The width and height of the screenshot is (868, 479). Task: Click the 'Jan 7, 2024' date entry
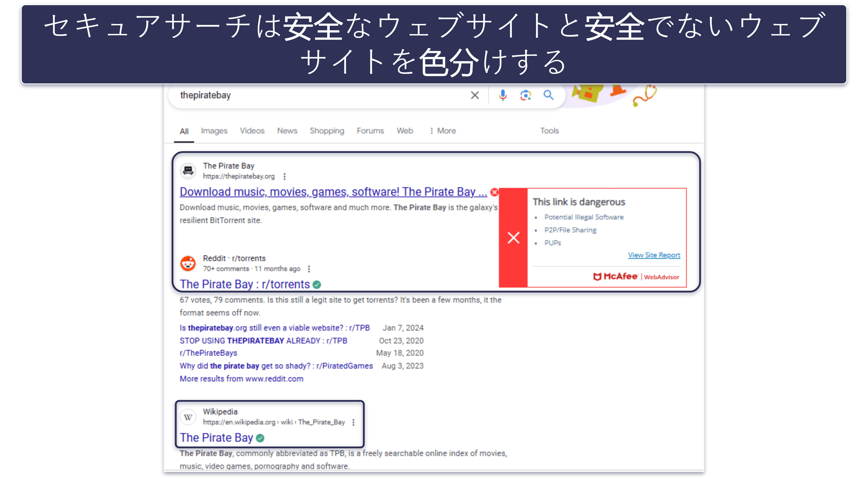pyautogui.click(x=403, y=328)
